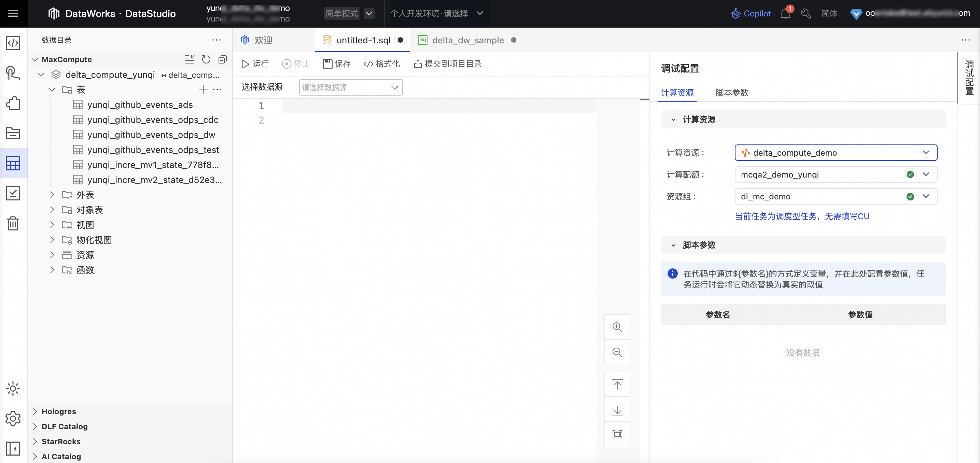The width and height of the screenshot is (980, 463).
Task: Click the 停止 stop button
Action: tap(296, 64)
